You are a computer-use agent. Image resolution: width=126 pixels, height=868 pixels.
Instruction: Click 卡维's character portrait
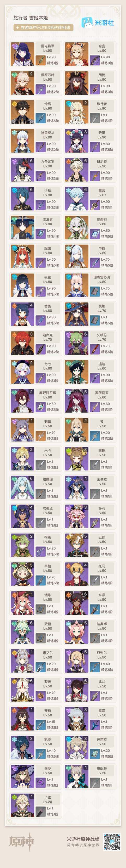point(22,805)
